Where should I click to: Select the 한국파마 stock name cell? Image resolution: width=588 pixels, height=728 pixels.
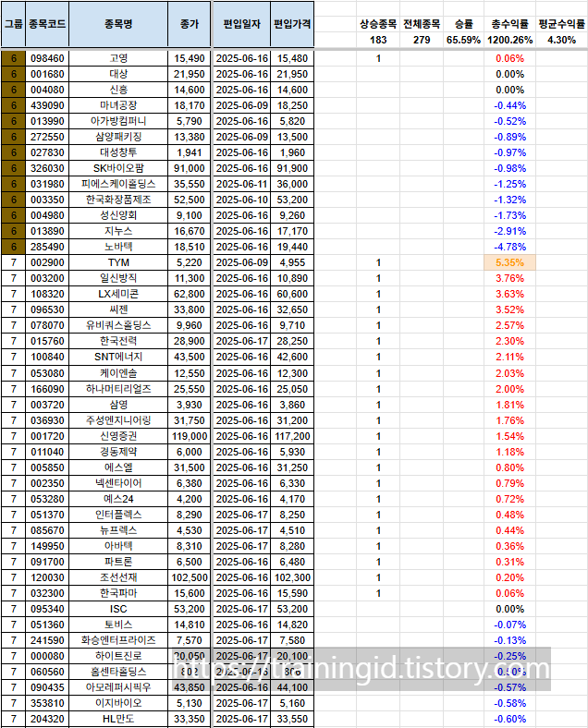pyautogui.click(x=118, y=593)
